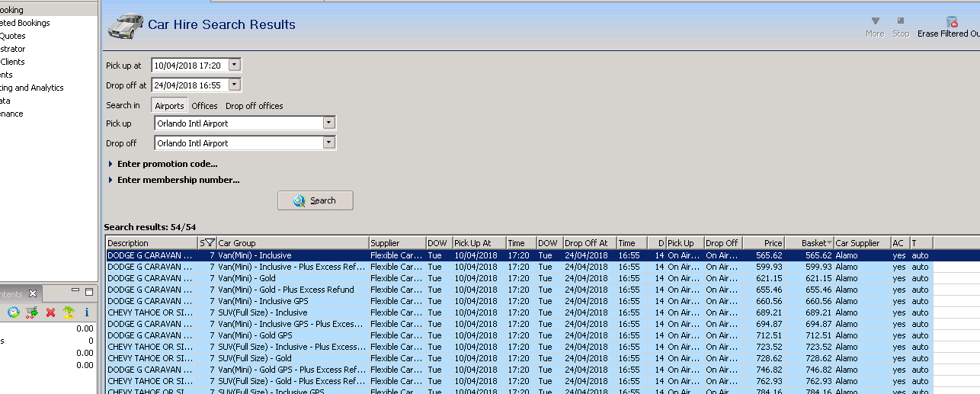Click the red X delete icon in contents toolbar
Viewport: 980px width, 394px height.
50,312
